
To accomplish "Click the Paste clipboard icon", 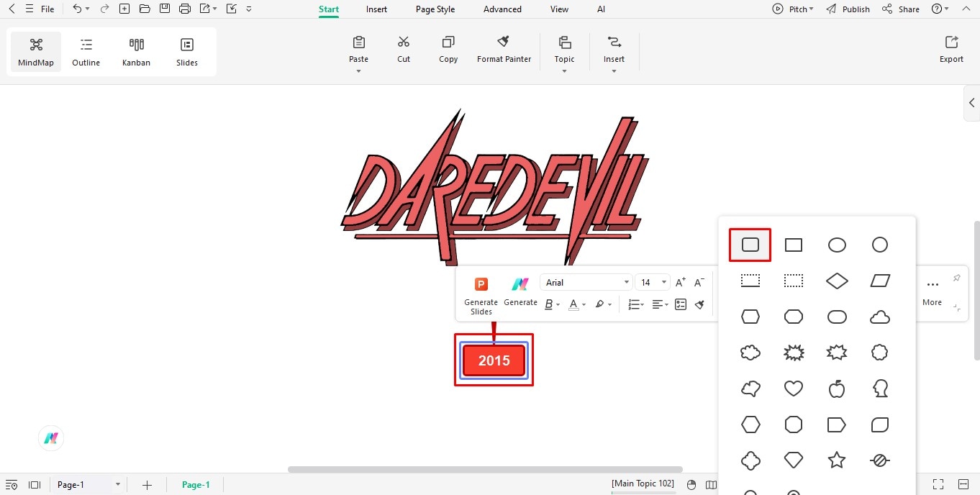I will click(358, 42).
